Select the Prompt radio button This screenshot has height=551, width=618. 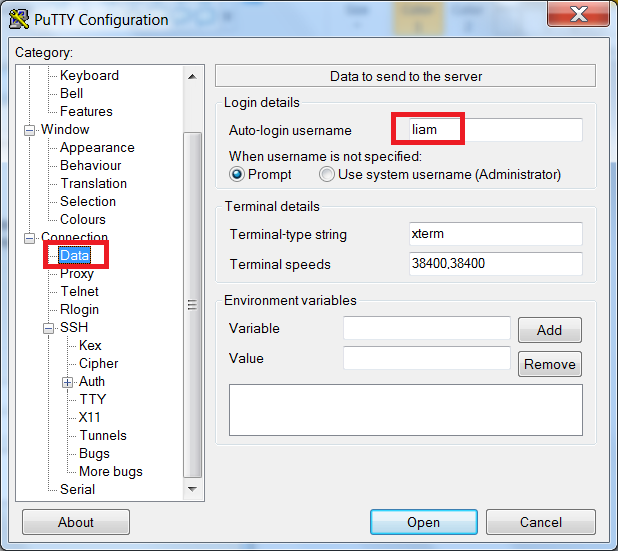click(237, 174)
